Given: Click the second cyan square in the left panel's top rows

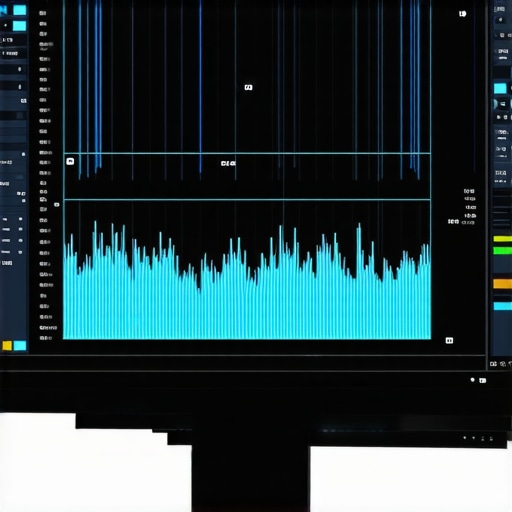Looking at the screenshot, I should [x=19, y=26].
